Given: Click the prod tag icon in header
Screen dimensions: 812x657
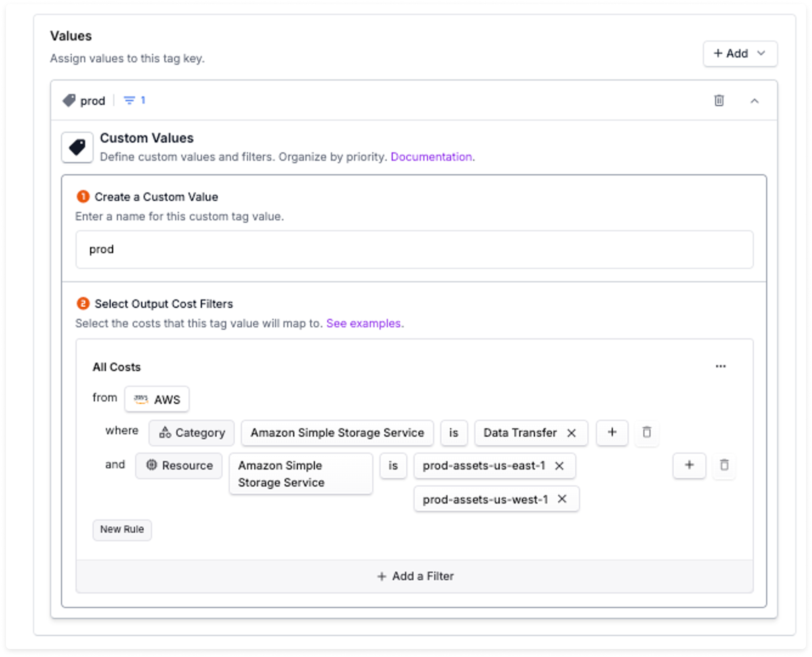Looking at the screenshot, I should (x=69, y=100).
